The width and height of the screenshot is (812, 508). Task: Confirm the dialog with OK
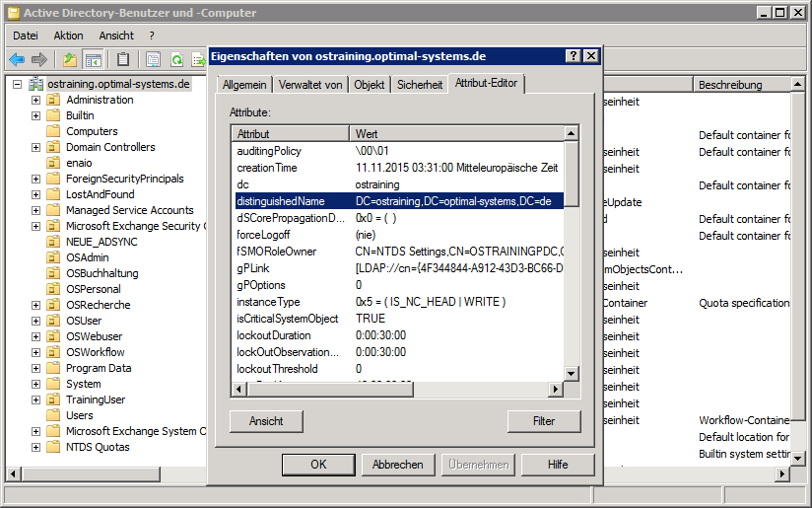318,465
